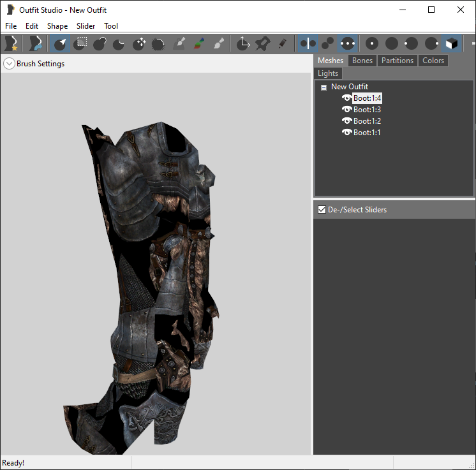Viewport: 476px width, 470px height.
Task: Toggle X-Mirror editing button
Action: [x=308, y=43]
